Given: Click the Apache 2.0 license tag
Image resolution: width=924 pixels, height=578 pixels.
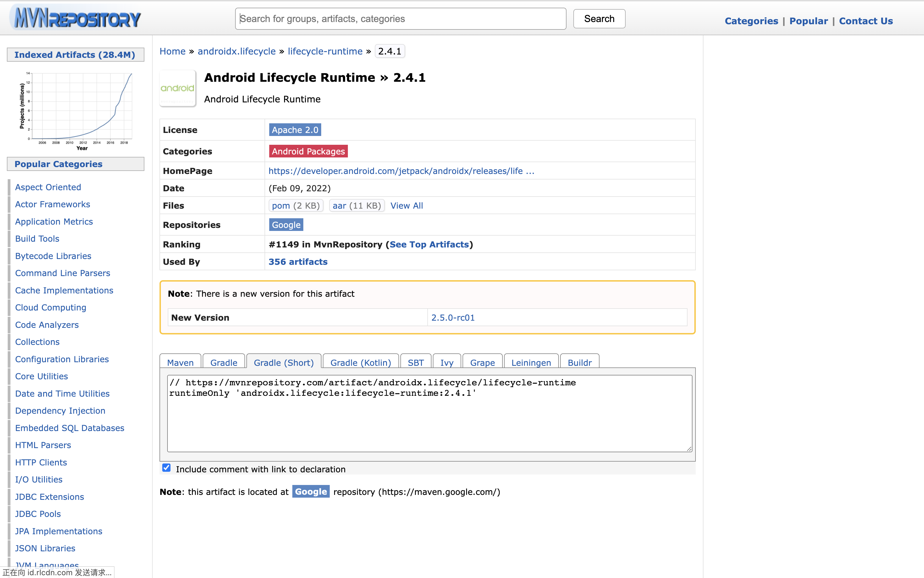Looking at the screenshot, I should point(295,130).
